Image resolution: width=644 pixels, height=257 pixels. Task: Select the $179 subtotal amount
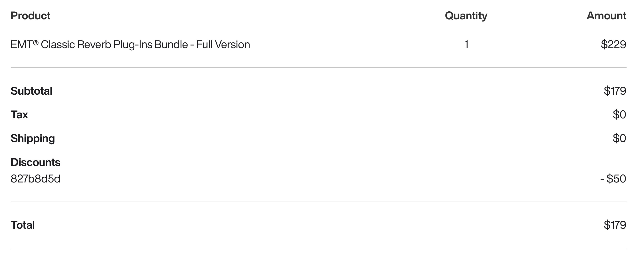(615, 91)
